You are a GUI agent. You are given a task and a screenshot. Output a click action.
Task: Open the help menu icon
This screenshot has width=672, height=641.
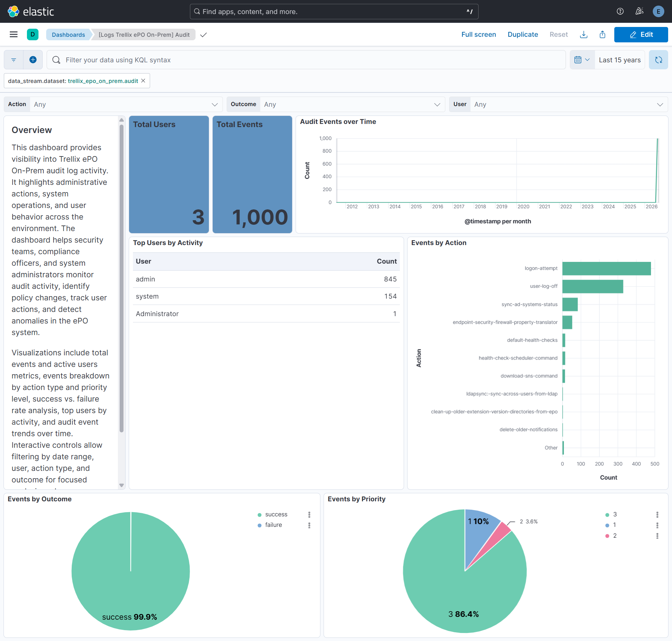[x=620, y=12]
